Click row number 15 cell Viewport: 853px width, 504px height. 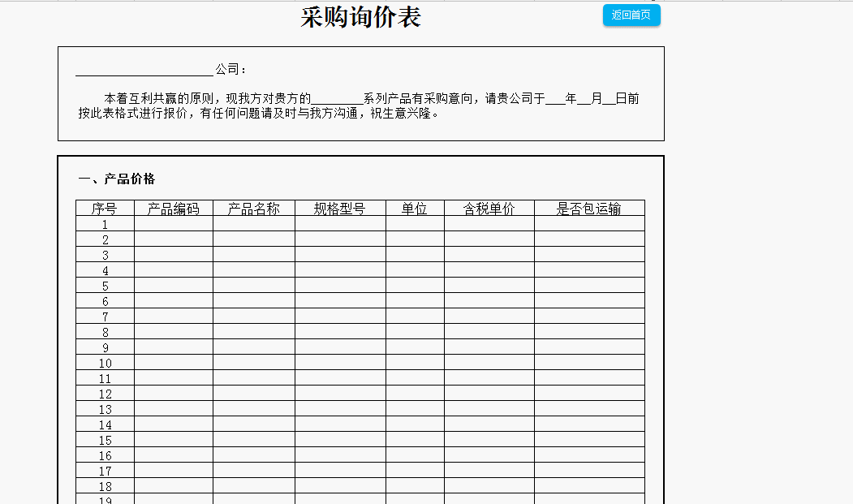(105, 440)
